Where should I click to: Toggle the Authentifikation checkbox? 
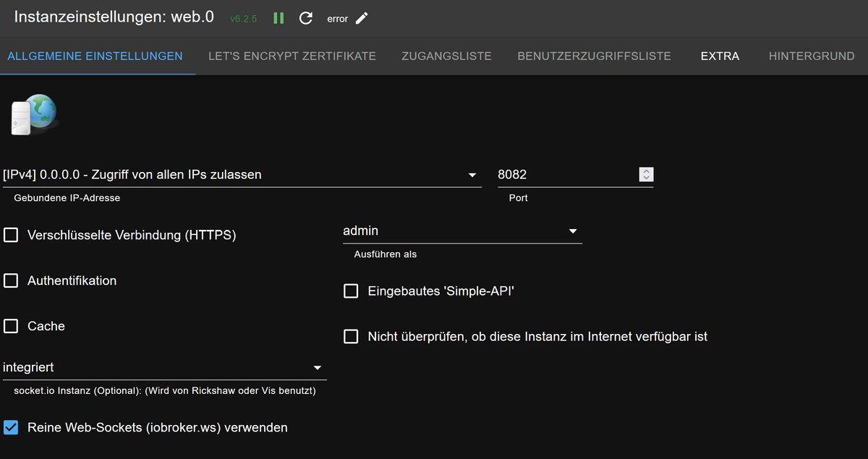point(11,280)
